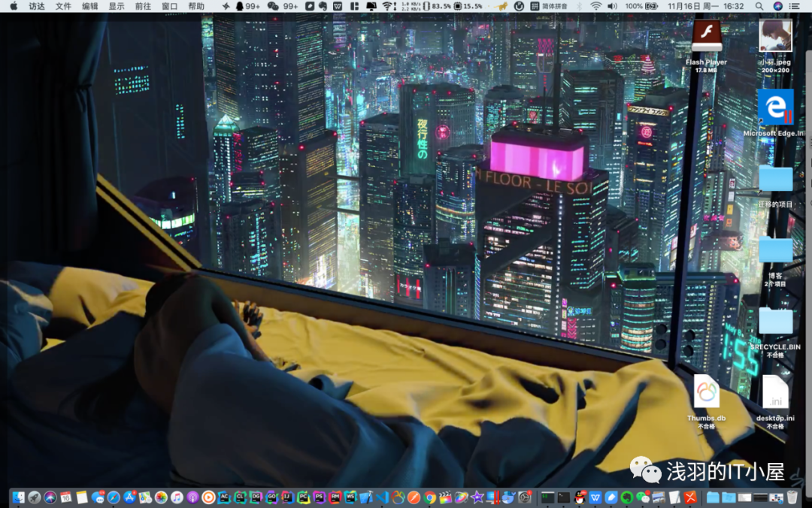Open WPS Office in the Dock
The width and height of the screenshot is (812, 508).
click(595, 497)
